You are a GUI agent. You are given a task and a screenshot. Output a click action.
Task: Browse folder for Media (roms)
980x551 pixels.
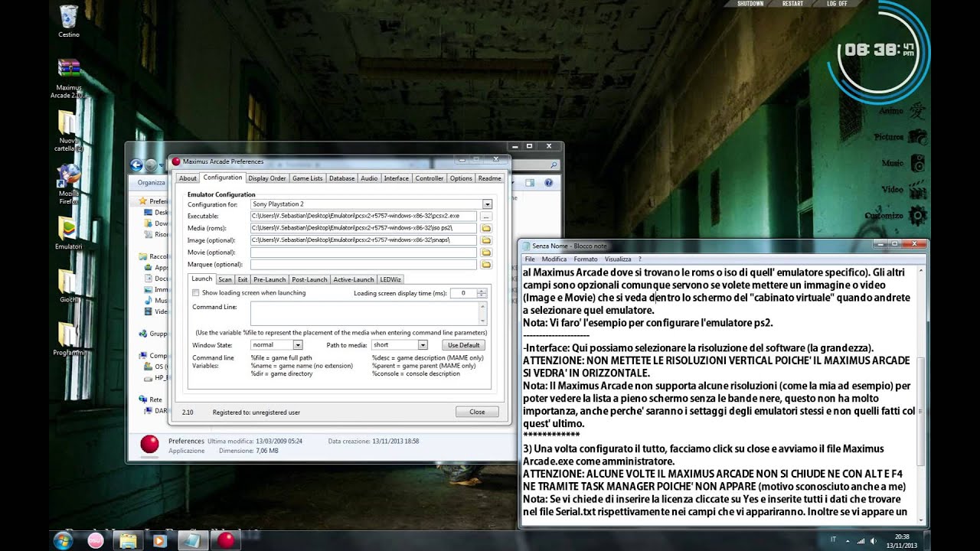click(x=485, y=228)
